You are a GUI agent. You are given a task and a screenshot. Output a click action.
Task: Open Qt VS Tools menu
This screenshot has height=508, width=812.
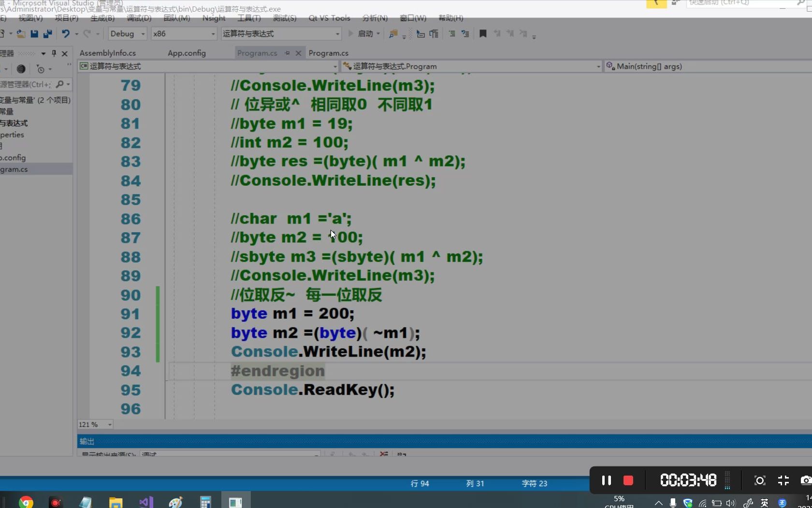click(329, 18)
